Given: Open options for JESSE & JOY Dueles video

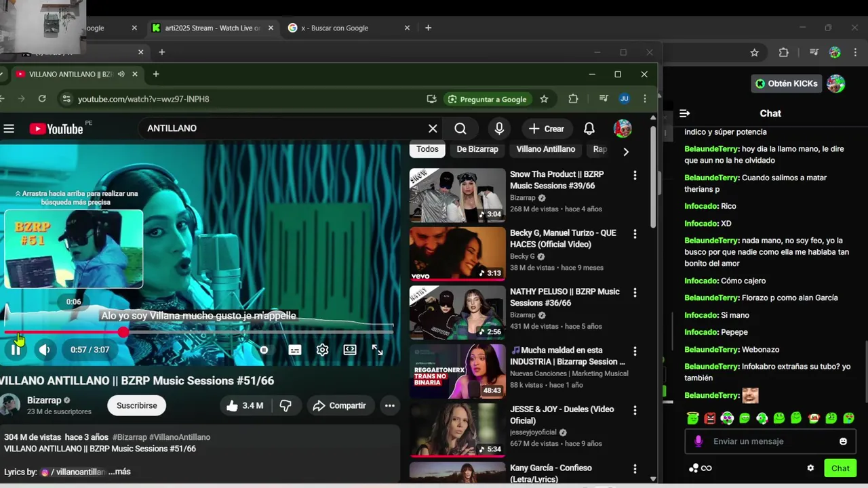Looking at the screenshot, I should click(635, 410).
